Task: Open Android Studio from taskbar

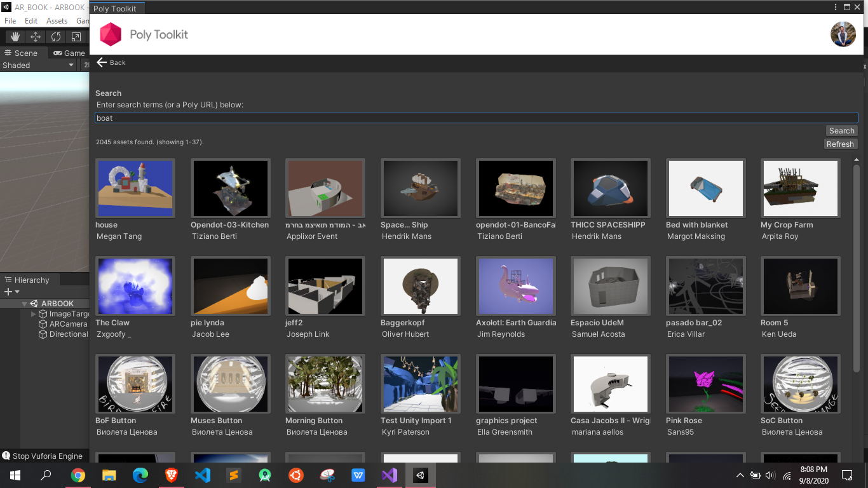Action: [x=265, y=475]
